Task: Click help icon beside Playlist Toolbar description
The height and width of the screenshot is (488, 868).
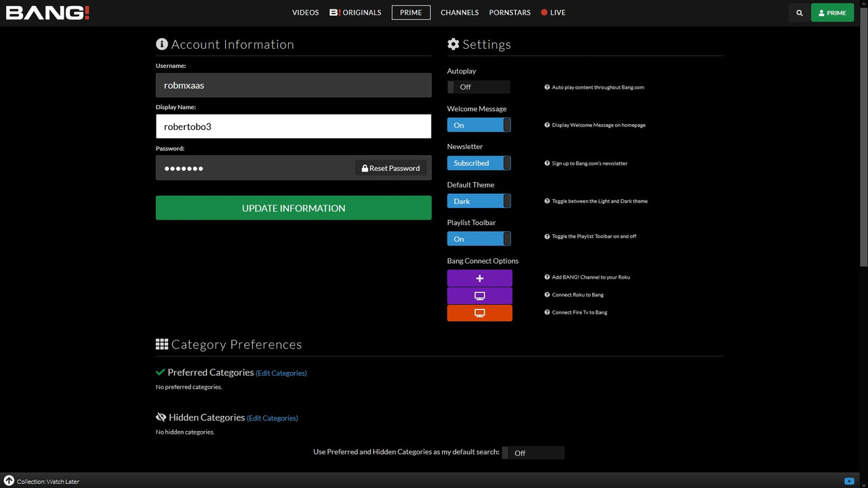Action: coord(547,237)
